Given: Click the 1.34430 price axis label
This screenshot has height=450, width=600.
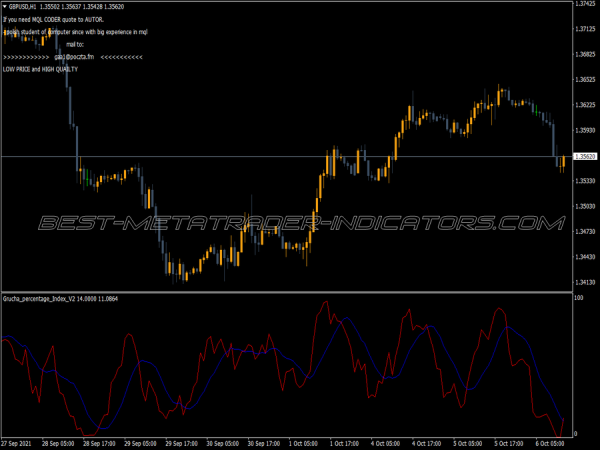Looking at the screenshot, I should [585, 256].
